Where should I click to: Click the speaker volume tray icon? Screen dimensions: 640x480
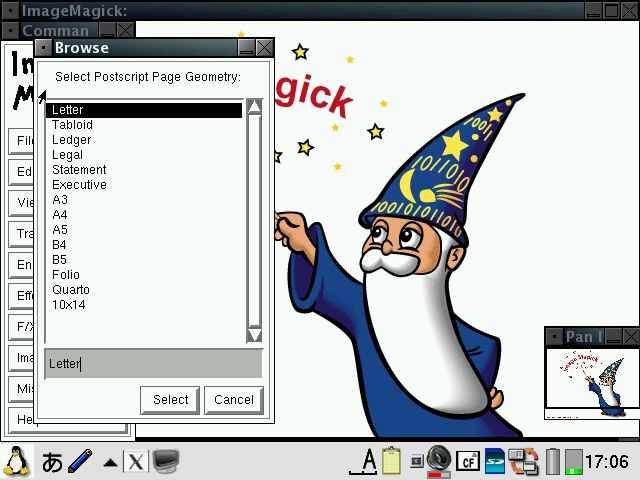point(438,460)
